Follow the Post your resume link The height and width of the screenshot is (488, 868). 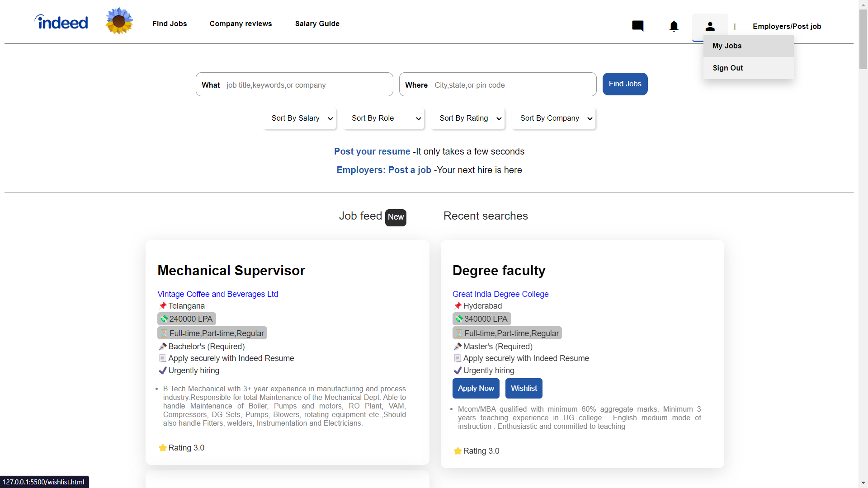(372, 151)
